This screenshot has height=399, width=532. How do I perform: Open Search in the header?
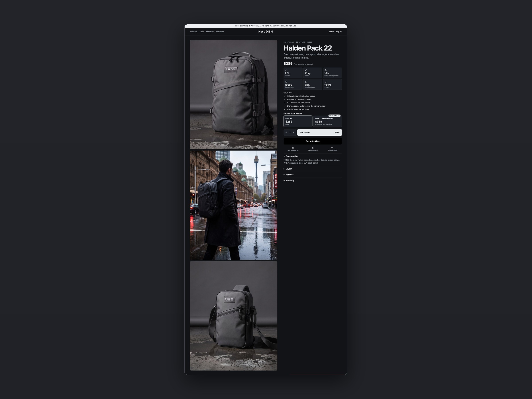331,32
